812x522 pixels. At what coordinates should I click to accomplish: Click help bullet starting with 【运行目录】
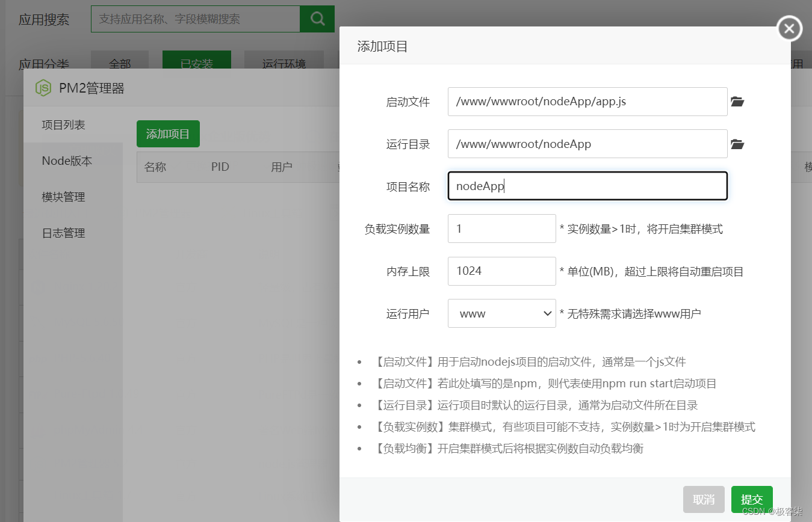[536, 405]
